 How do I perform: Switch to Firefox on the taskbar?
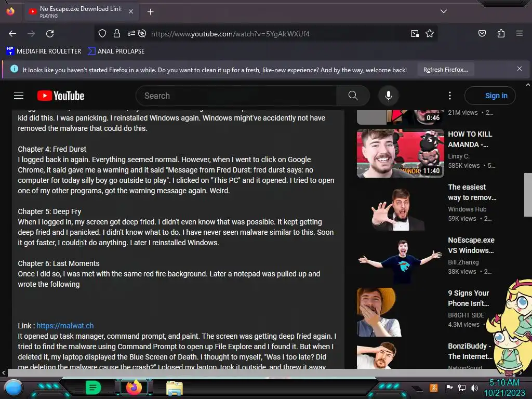pyautogui.click(x=134, y=387)
